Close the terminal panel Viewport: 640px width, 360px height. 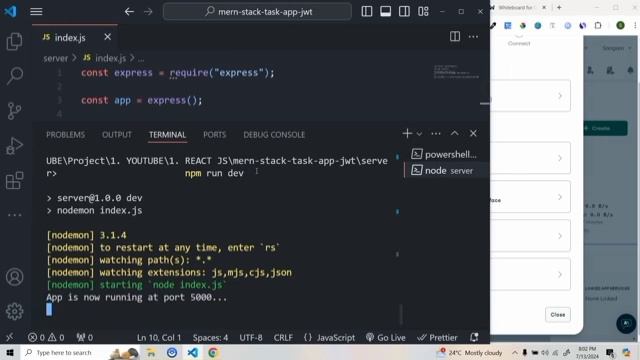point(473,133)
